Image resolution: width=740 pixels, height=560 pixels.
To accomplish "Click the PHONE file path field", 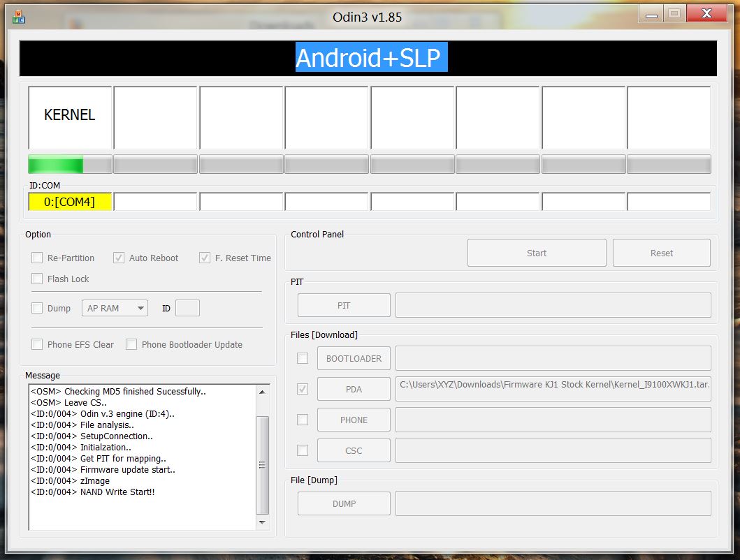I will [553, 420].
